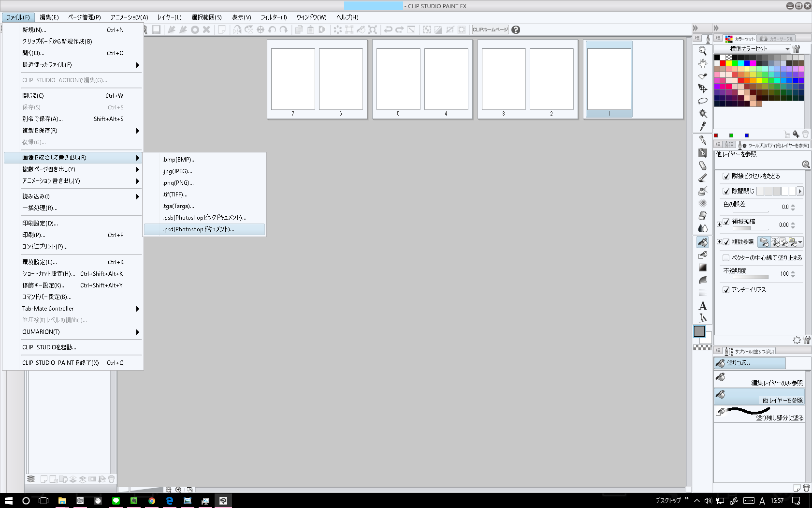Expand 複数ページ書き出し batch export submenu

click(72, 169)
